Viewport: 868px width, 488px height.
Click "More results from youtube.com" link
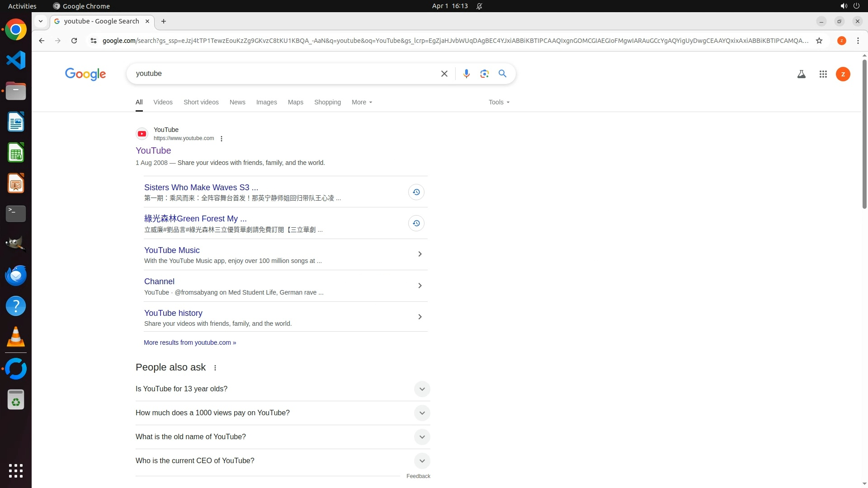[190, 343]
